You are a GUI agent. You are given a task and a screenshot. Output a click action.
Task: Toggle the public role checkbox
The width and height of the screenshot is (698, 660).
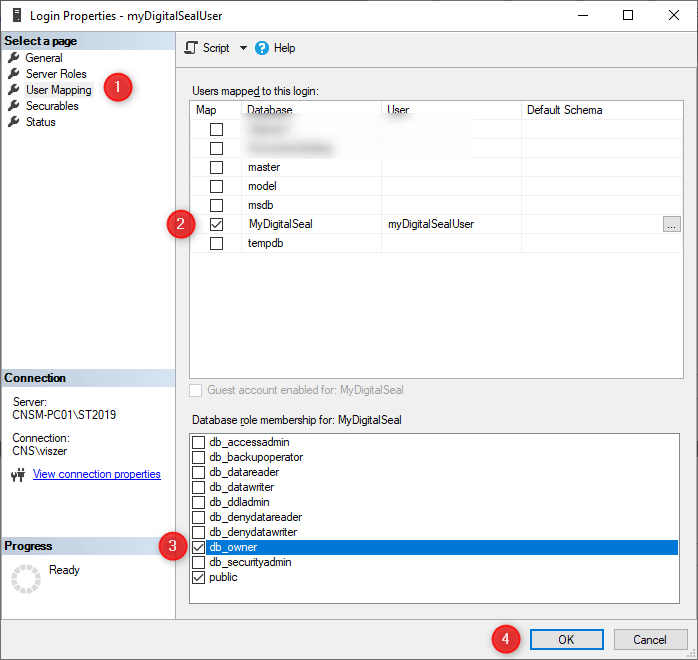click(198, 578)
